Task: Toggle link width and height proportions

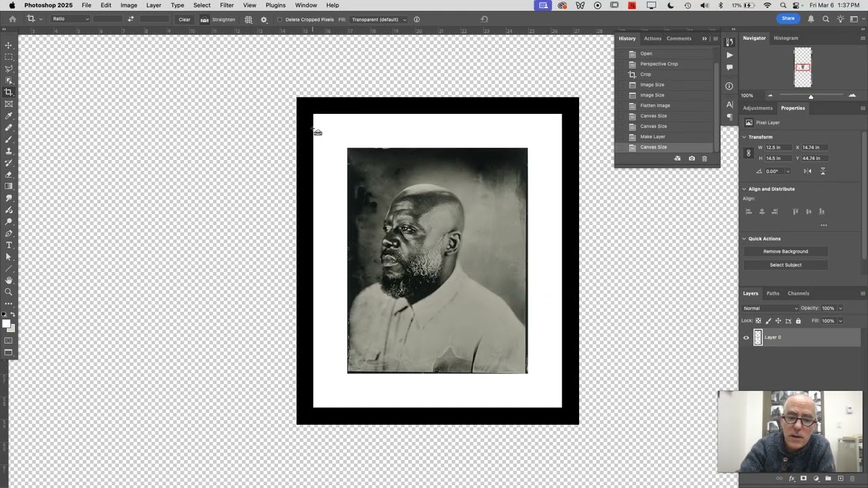Action: 749,152
